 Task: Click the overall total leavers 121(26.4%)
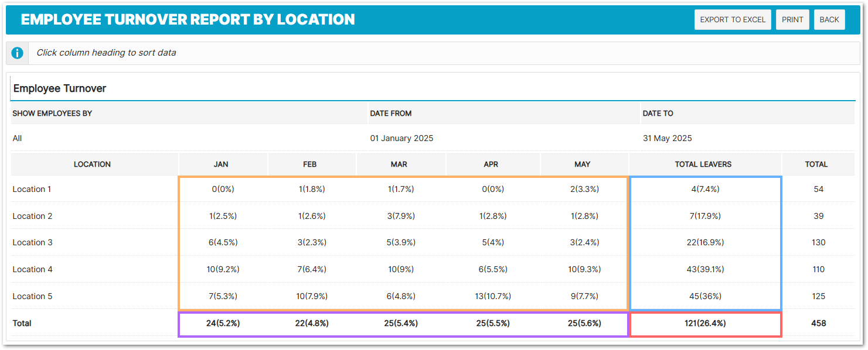(x=704, y=323)
